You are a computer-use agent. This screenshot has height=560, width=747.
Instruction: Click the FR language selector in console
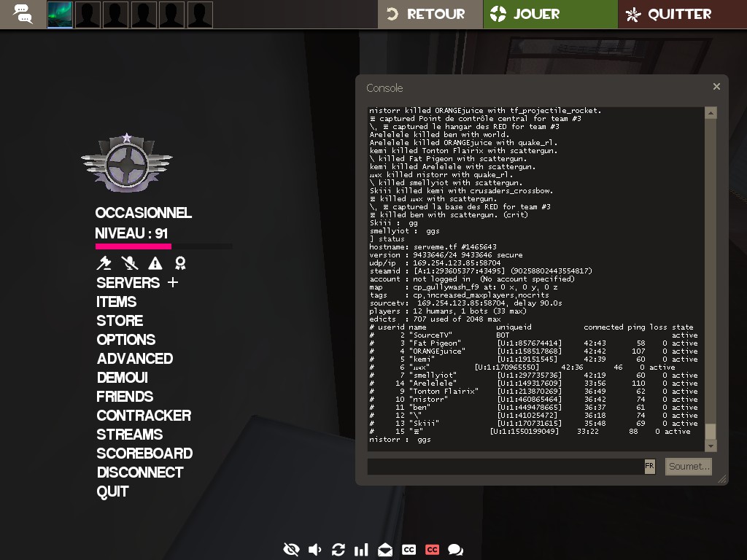[649, 466]
